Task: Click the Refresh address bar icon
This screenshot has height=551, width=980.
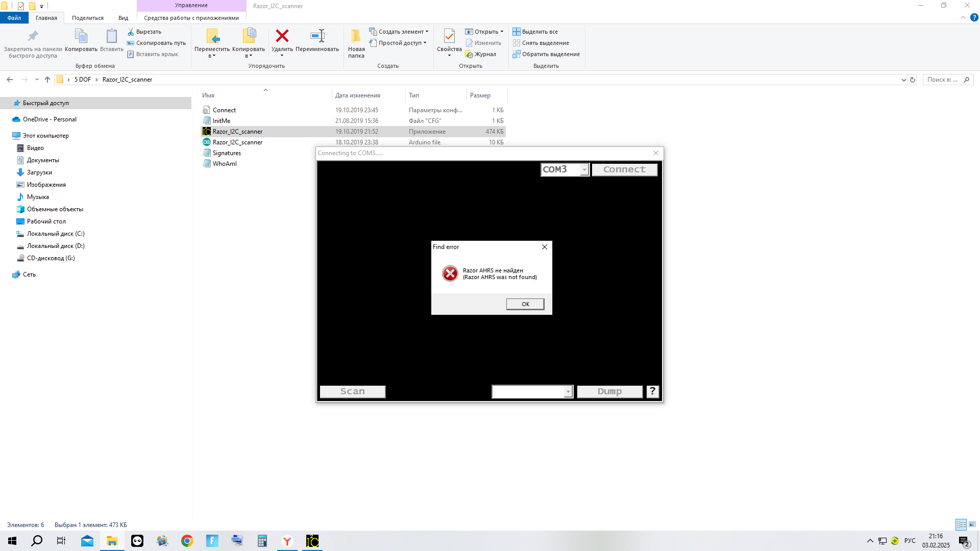Action: (913, 80)
